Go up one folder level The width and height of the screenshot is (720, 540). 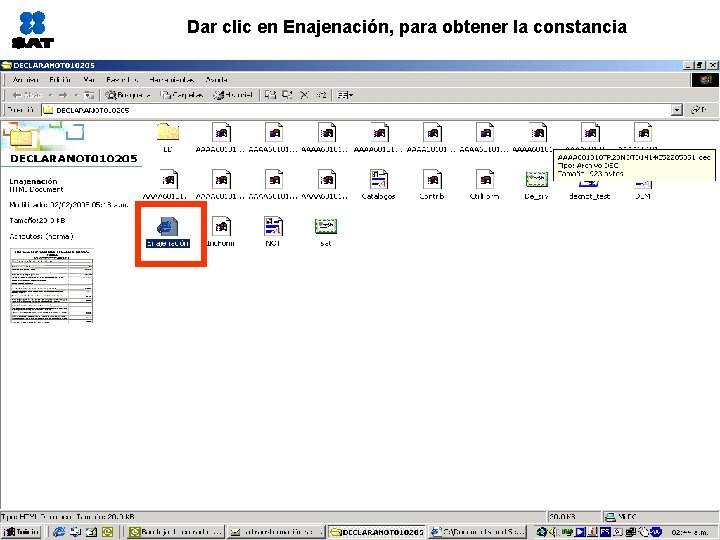(x=89, y=95)
